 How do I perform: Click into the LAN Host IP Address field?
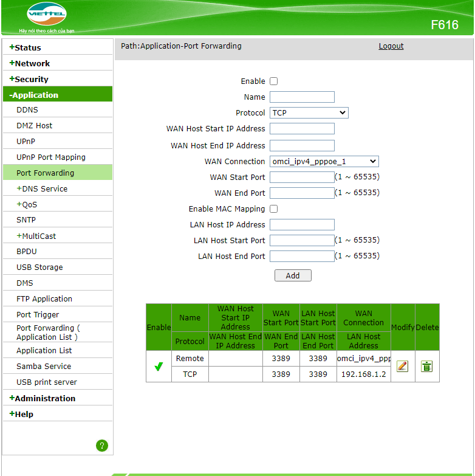point(302,224)
